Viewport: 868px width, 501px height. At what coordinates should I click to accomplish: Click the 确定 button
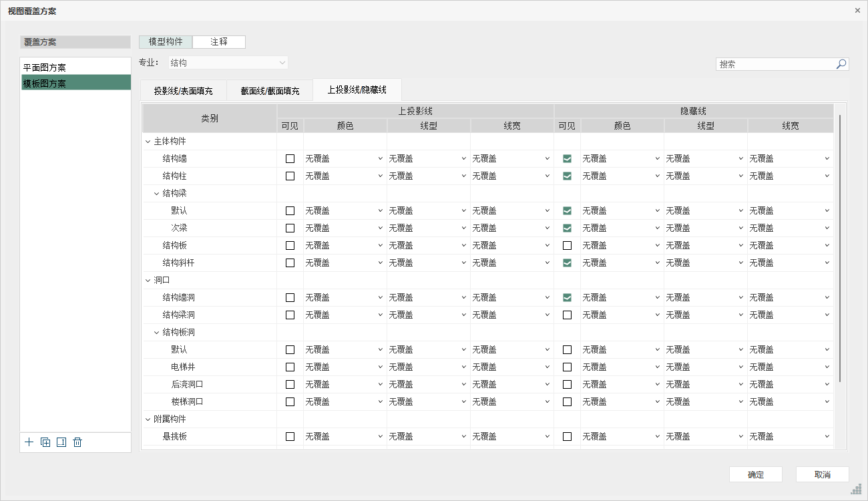(755, 474)
